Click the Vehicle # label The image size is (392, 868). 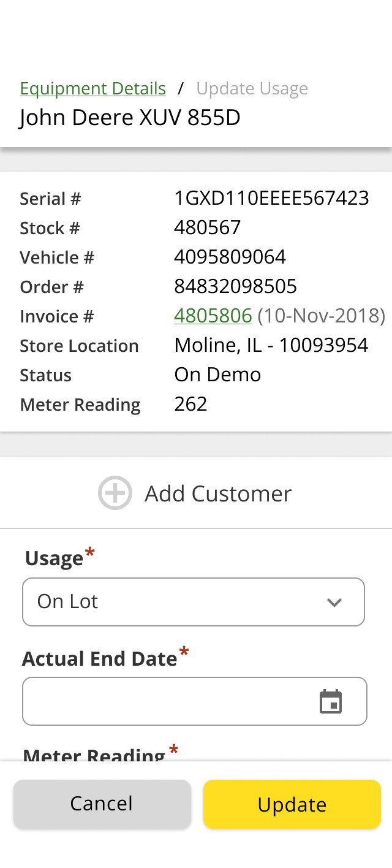(x=57, y=257)
